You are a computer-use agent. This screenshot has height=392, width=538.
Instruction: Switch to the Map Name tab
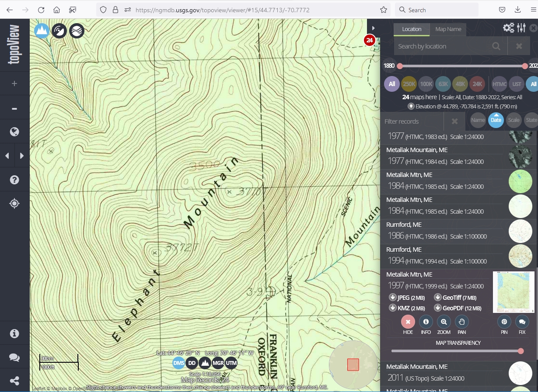448,29
